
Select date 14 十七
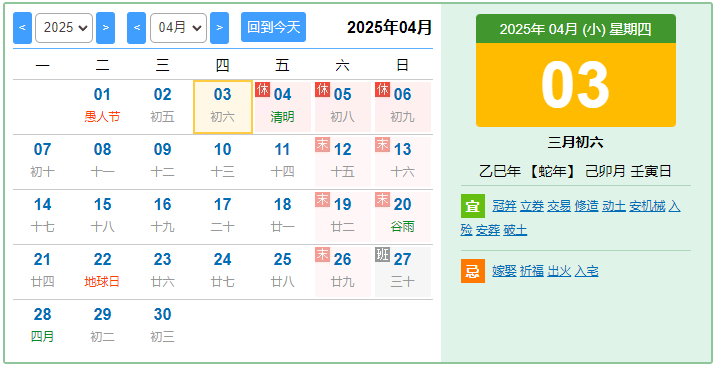tap(42, 216)
